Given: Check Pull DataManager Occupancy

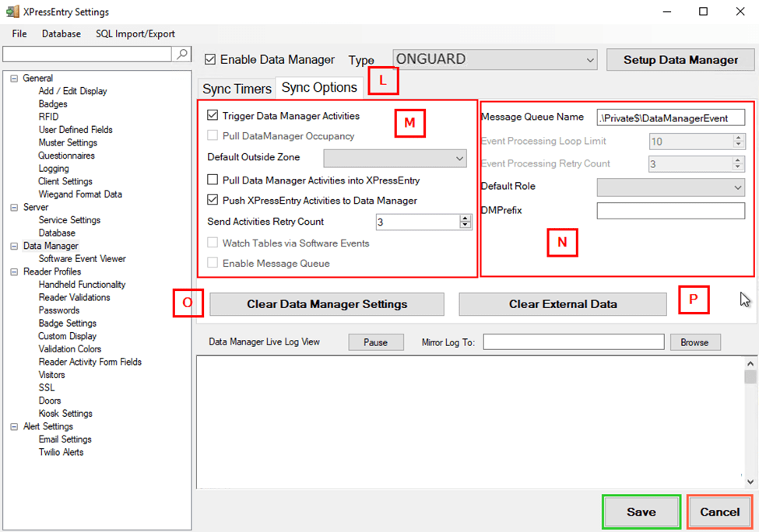Looking at the screenshot, I should [x=213, y=135].
